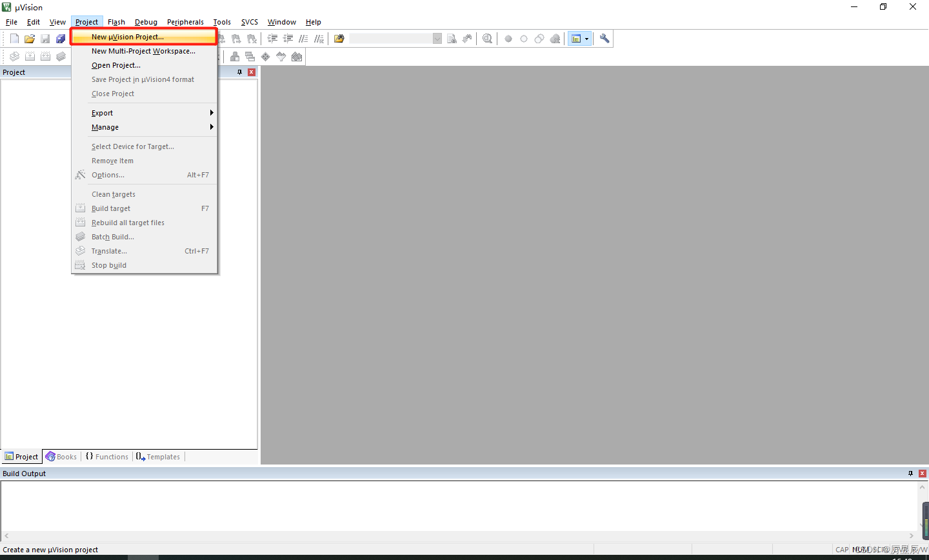Switch to the Books tab
Viewport: 929px width, 560px height.
61,457
